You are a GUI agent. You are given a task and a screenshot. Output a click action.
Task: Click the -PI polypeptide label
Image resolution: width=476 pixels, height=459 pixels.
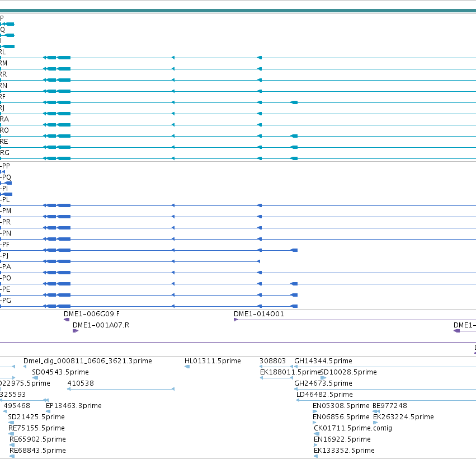click(4, 189)
